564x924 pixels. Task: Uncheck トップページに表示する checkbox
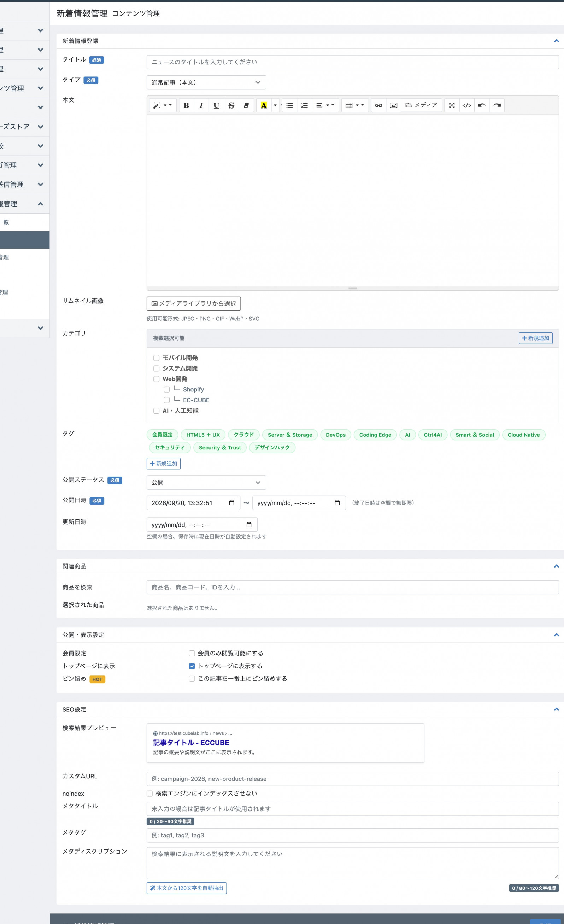point(192,666)
